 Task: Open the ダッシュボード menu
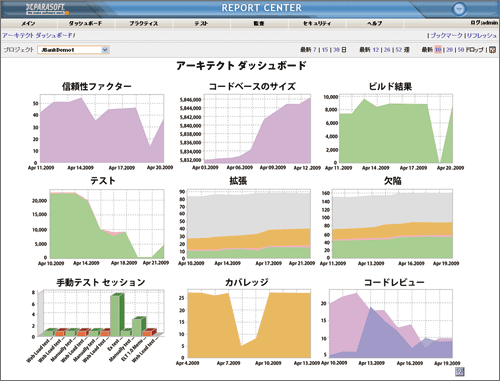(x=86, y=23)
